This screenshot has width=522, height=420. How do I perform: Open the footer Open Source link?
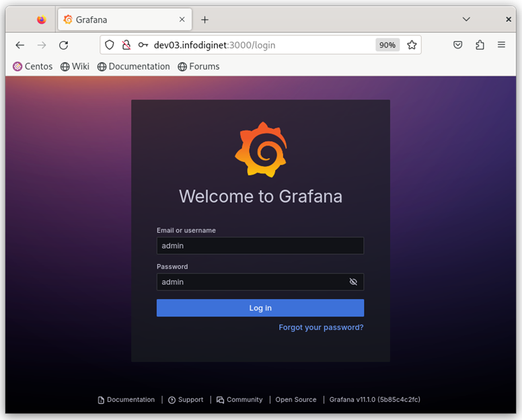click(x=295, y=400)
